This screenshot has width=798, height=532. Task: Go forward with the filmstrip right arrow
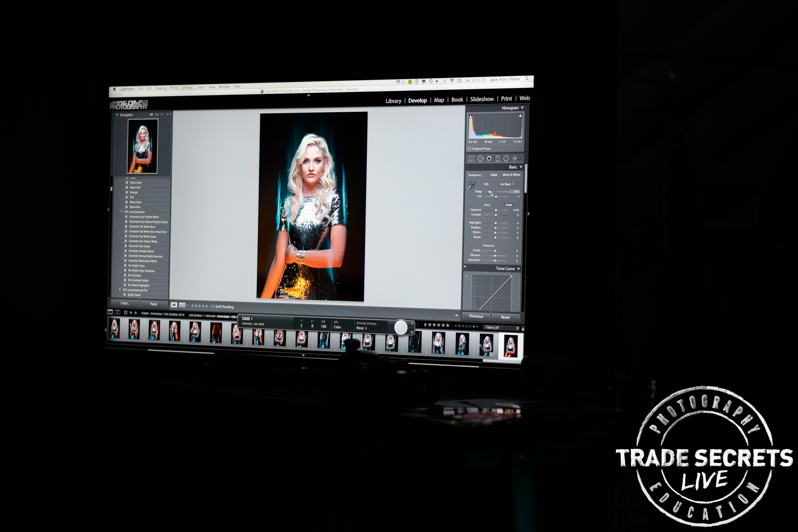pos(136,313)
